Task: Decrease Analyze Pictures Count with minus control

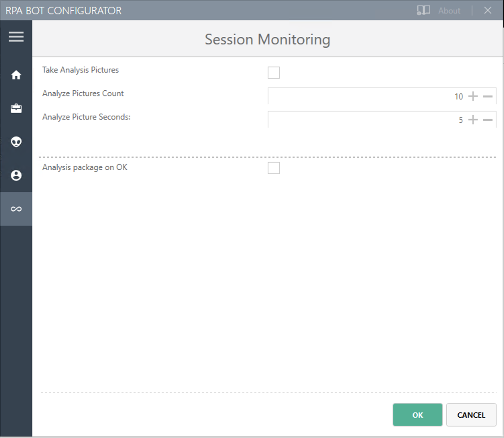Action: click(487, 96)
